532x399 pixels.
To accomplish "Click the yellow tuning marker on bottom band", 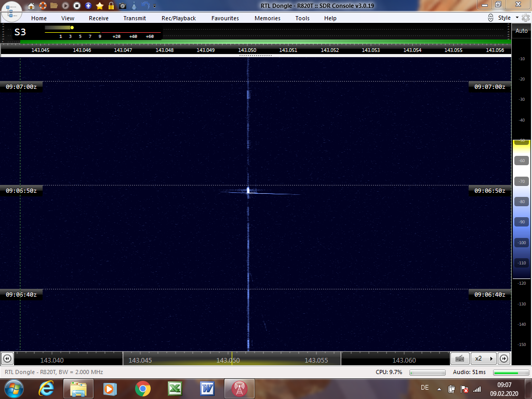I will 232,358.
